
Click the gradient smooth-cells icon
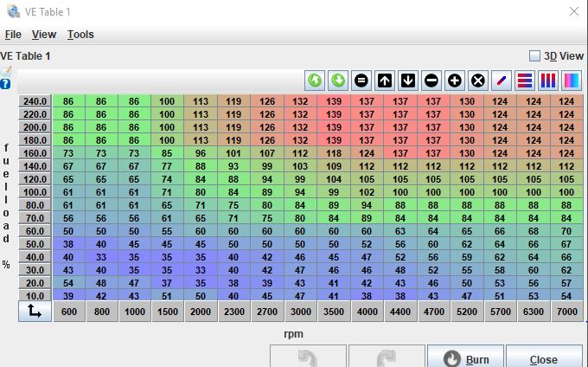[572, 80]
